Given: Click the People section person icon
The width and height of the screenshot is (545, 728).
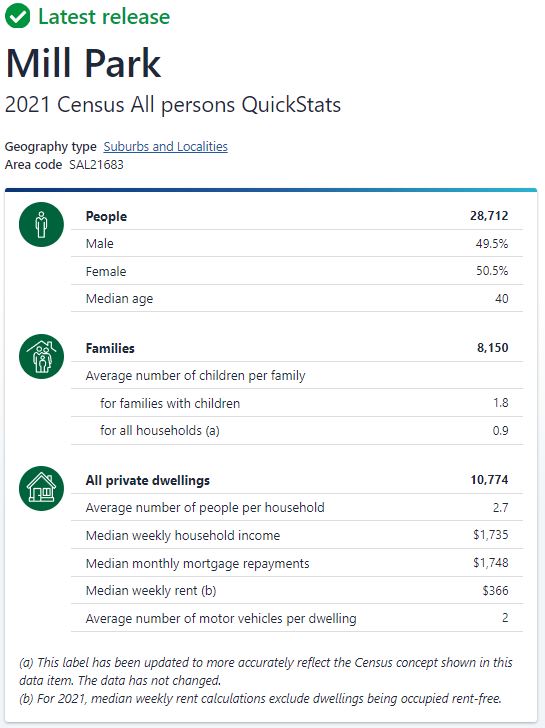Looking at the screenshot, I should (x=41, y=224).
